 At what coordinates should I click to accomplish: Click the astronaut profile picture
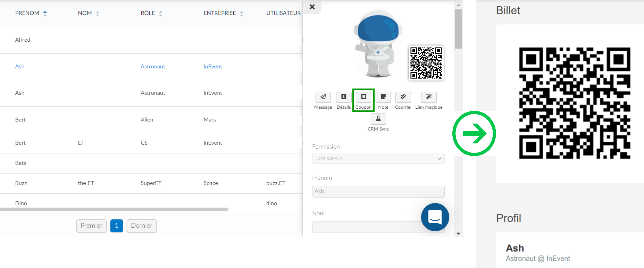[378, 43]
